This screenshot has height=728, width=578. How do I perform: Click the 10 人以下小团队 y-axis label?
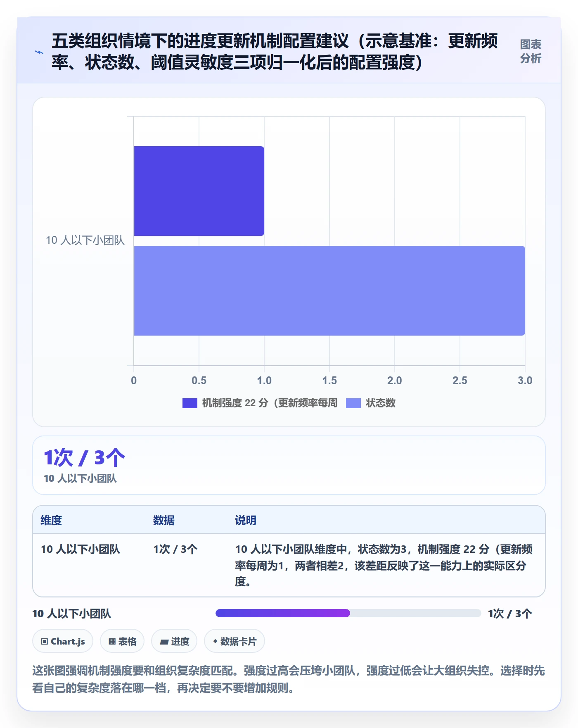[x=85, y=240]
